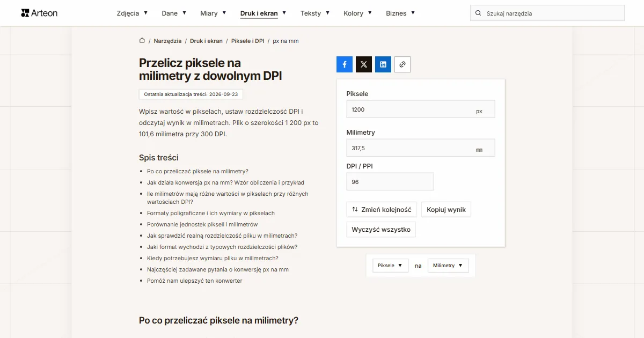Image resolution: width=644 pixels, height=338 pixels.
Task: Jump to 'Jak sprawdzić realną rozdzielczość pliku' section
Action: [222, 236]
